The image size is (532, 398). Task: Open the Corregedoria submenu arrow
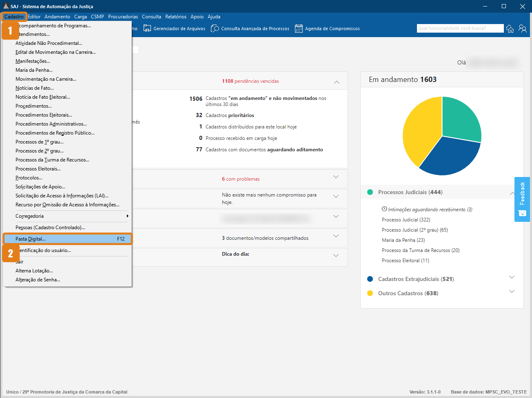127,216
